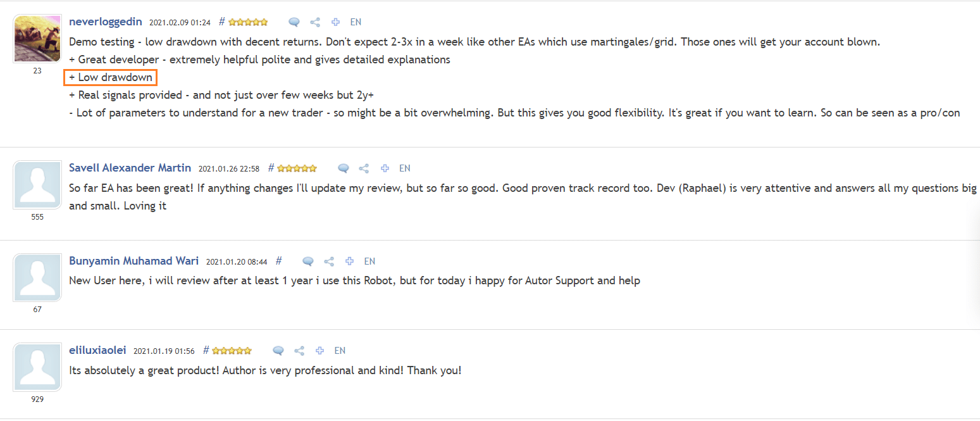Click the # permalink on neverloggedin's review
This screenshot has width=980, height=421.
(x=222, y=22)
